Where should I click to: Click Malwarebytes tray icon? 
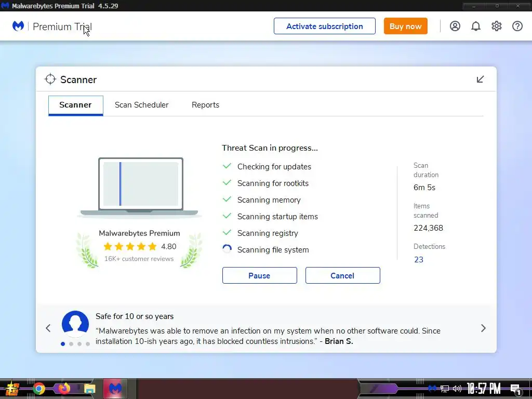432,388
